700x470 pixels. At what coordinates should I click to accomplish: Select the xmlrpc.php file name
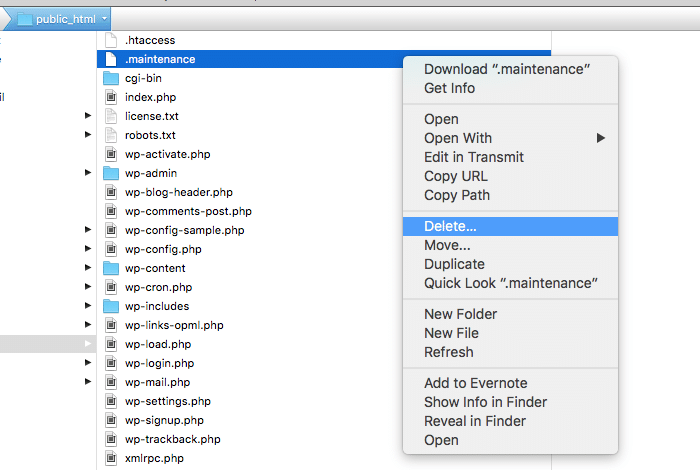(x=154, y=458)
